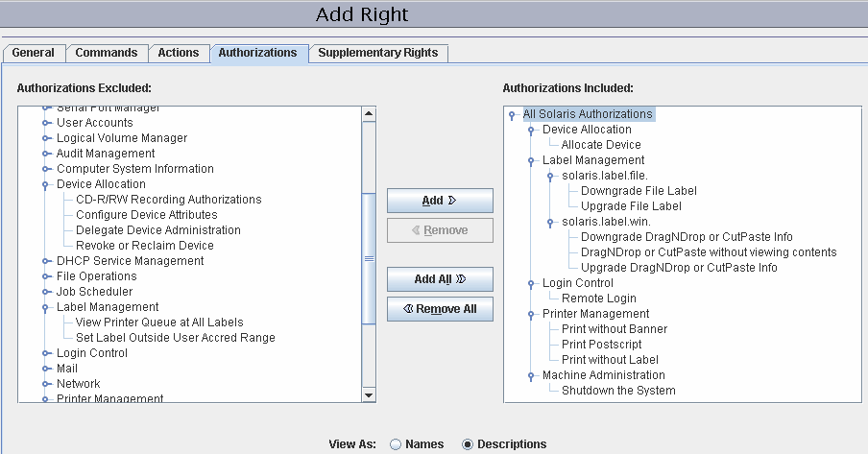Screen dimensions: 868x454
Task: Click scroll-up arrow of excluded list
Action: (x=369, y=114)
